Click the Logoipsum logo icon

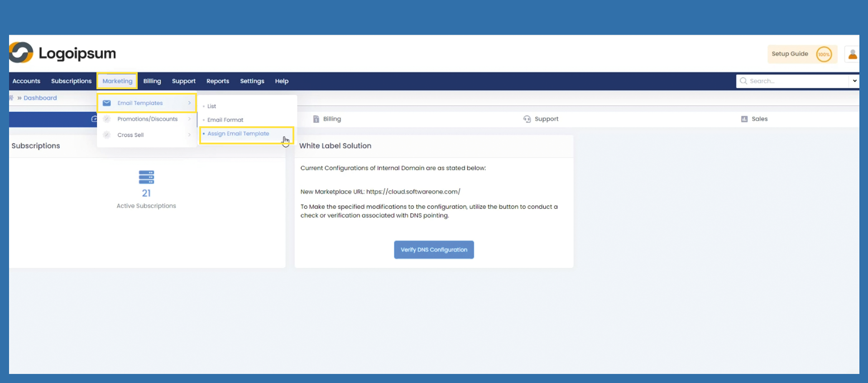click(x=21, y=53)
